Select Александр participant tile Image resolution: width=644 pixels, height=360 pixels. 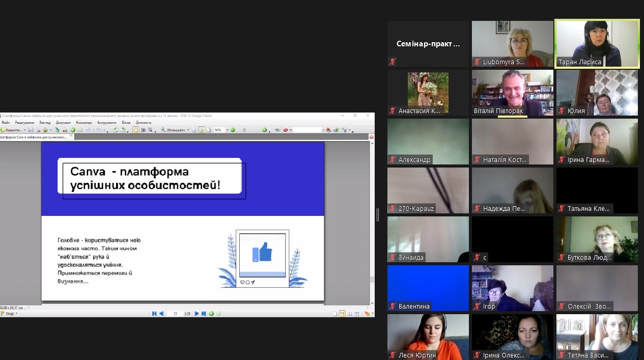tap(428, 142)
